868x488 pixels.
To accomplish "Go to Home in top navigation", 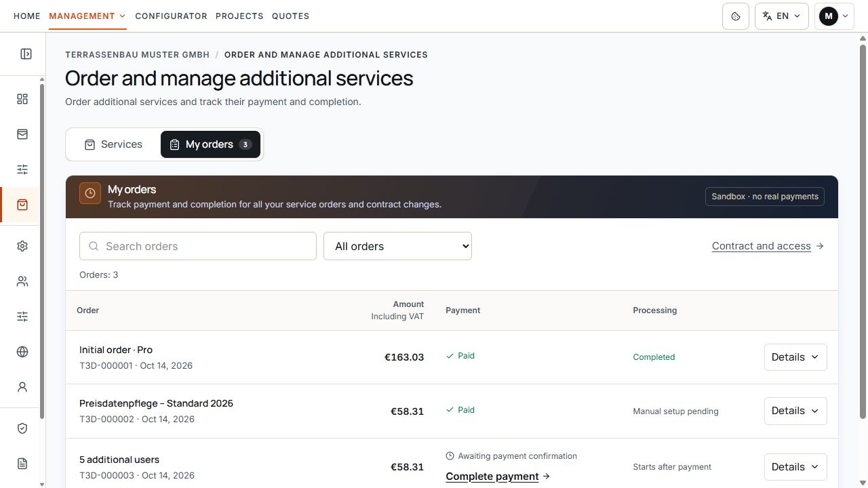I will [x=27, y=16].
